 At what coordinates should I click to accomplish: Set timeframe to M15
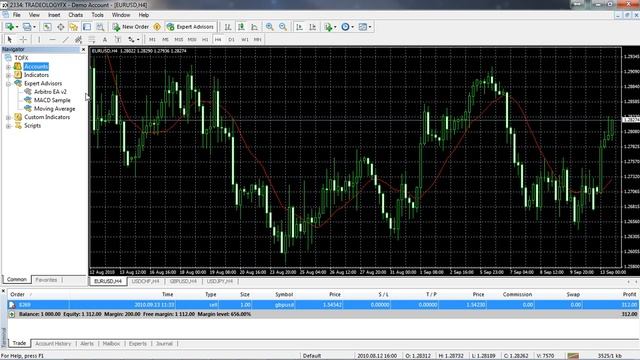tap(178, 40)
